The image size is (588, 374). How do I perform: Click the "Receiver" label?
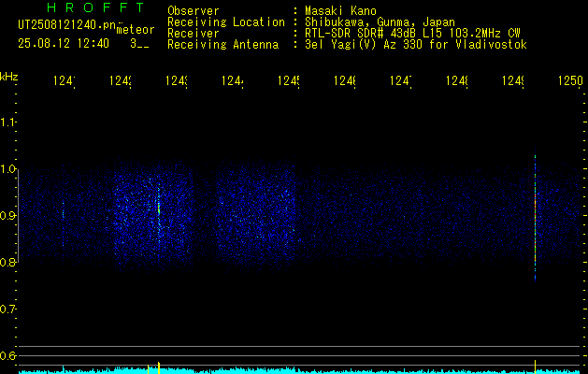pos(194,34)
